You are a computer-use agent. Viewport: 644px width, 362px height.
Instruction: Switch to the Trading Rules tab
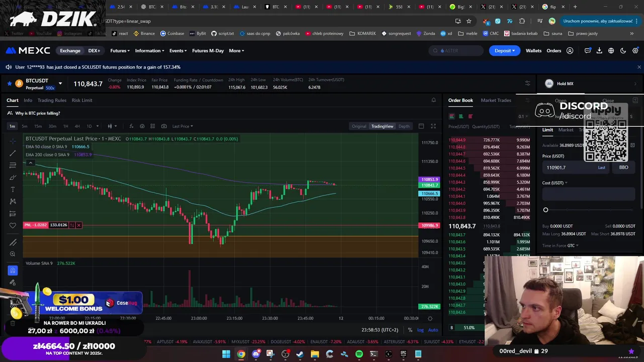(x=52, y=100)
